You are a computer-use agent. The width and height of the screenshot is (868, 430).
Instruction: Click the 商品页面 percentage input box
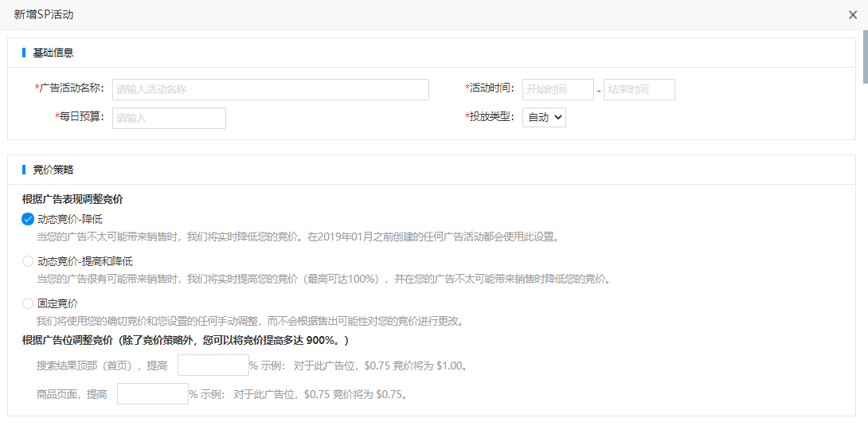[x=153, y=394]
